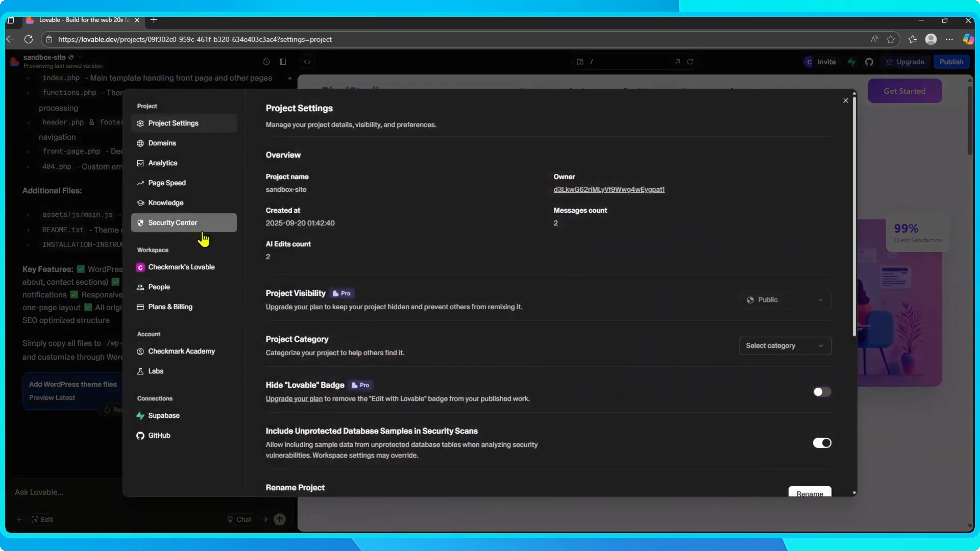Image resolution: width=980 pixels, height=551 pixels.
Task: Click the plus attach icon in chat
Action: pos(19,519)
